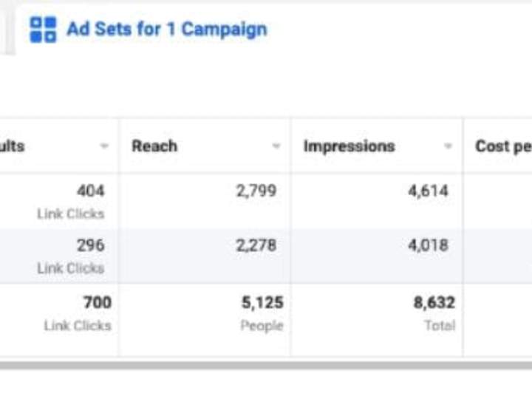Image resolution: width=532 pixels, height=399 pixels.
Task: Click the Link Clicks label under 404
Action: tap(71, 214)
